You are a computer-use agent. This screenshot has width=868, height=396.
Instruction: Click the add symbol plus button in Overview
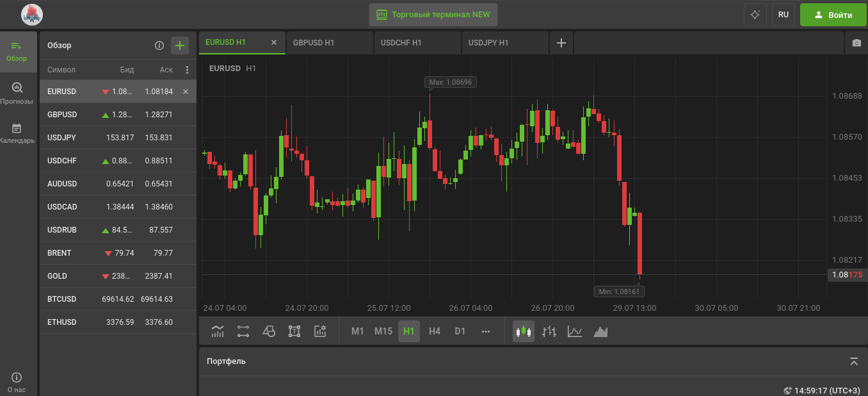[x=180, y=45]
